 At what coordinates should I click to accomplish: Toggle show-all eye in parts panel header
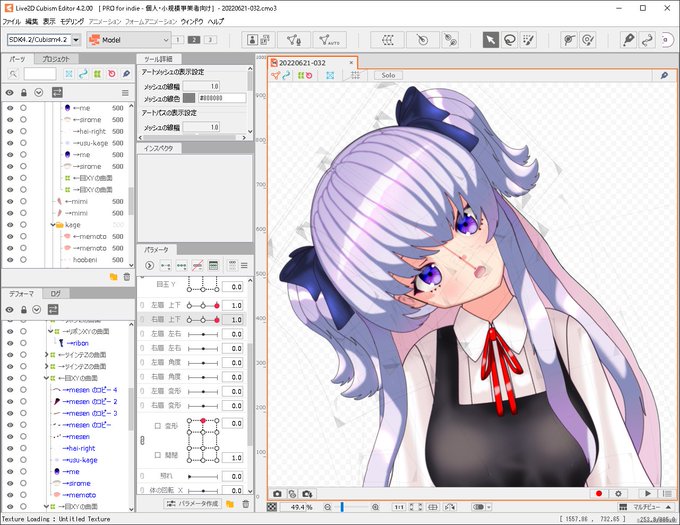tap(10, 92)
